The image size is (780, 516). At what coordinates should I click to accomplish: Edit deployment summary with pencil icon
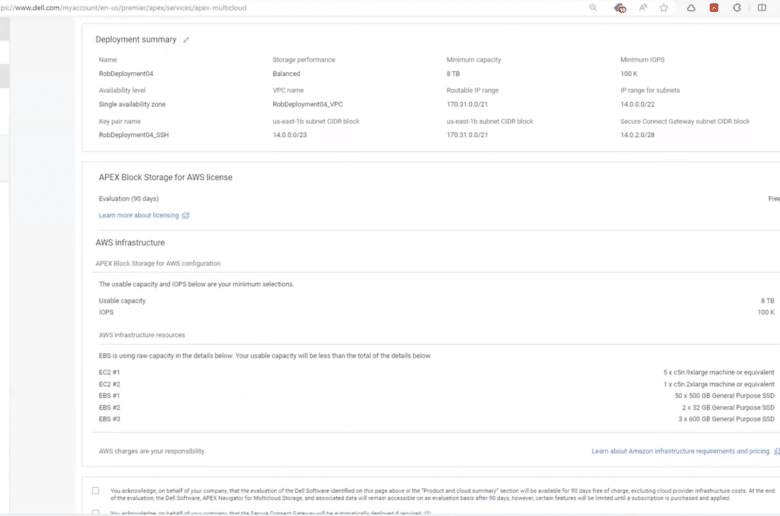(x=186, y=40)
